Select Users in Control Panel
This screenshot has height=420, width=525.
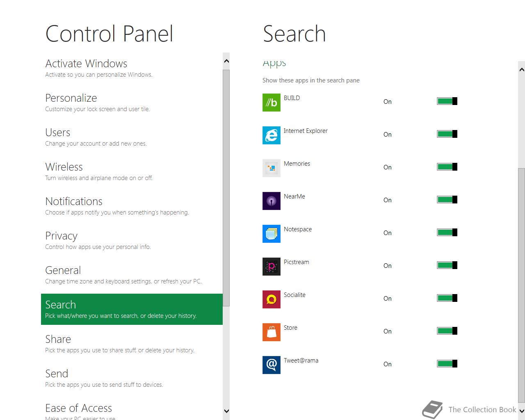click(132, 137)
